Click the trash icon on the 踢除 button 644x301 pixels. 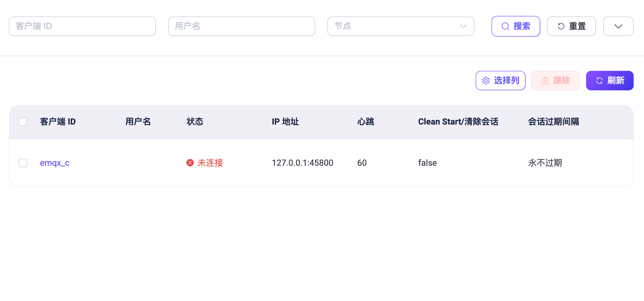pyautogui.click(x=545, y=80)
